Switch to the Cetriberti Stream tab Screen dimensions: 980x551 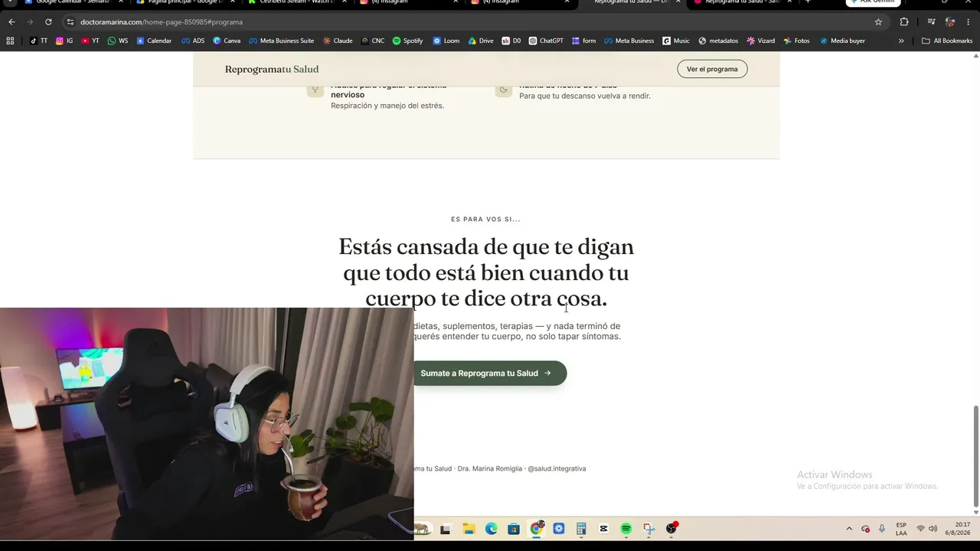click(296, 2)
